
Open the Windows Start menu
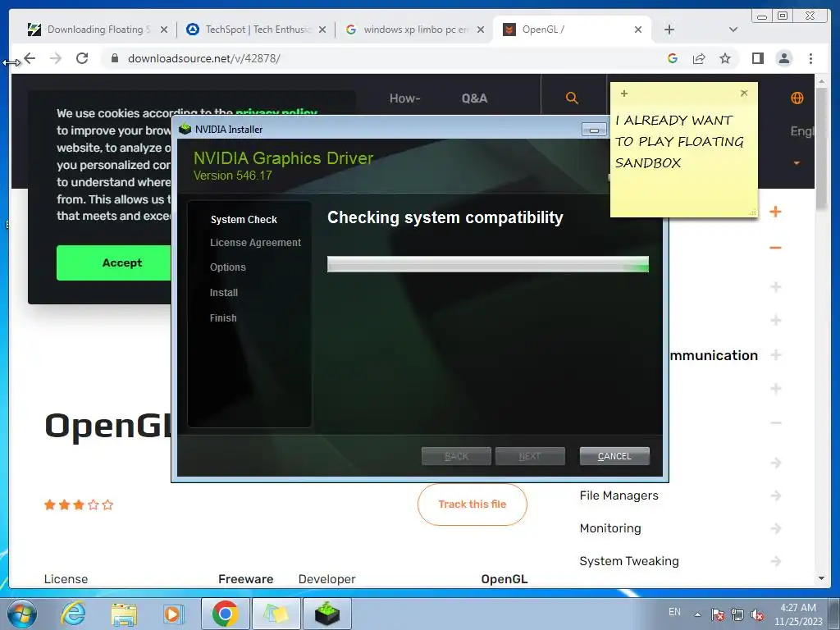[x=22, y=614]
